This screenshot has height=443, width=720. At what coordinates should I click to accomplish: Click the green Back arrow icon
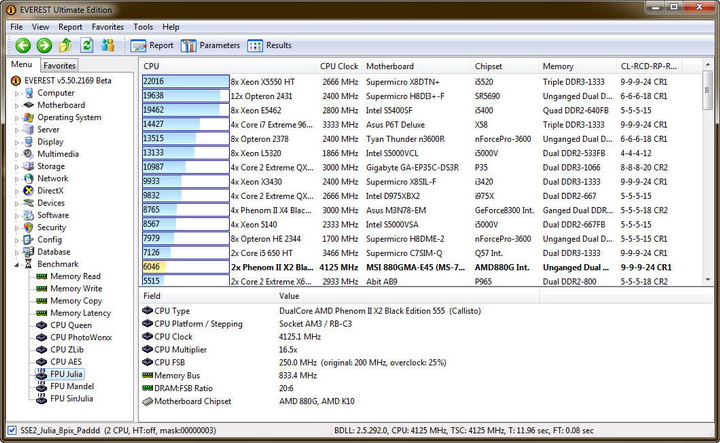coord(23,45)
